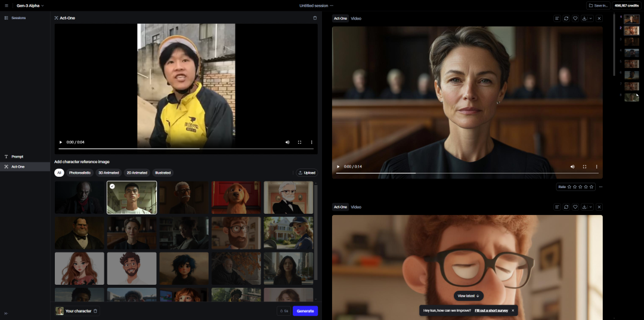Choose the golden dog character thumbnail
Image resolution: width=644 pixels, height=320 pixels.
pos(236,198)
